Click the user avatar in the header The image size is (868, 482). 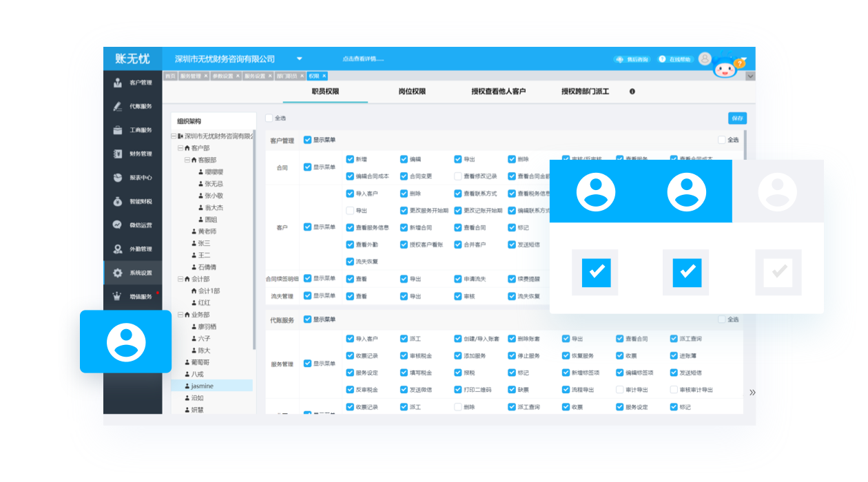click(704, 59)
